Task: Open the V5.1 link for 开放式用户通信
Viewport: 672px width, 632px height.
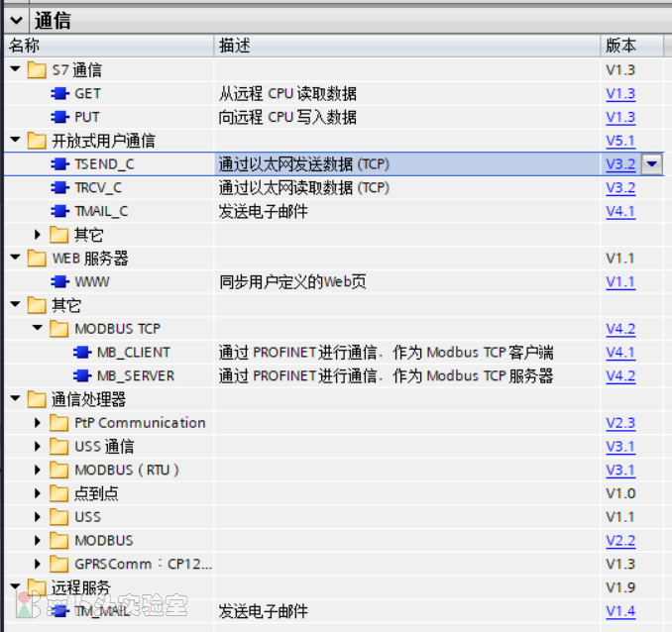Action: click(x=620, y=141)
